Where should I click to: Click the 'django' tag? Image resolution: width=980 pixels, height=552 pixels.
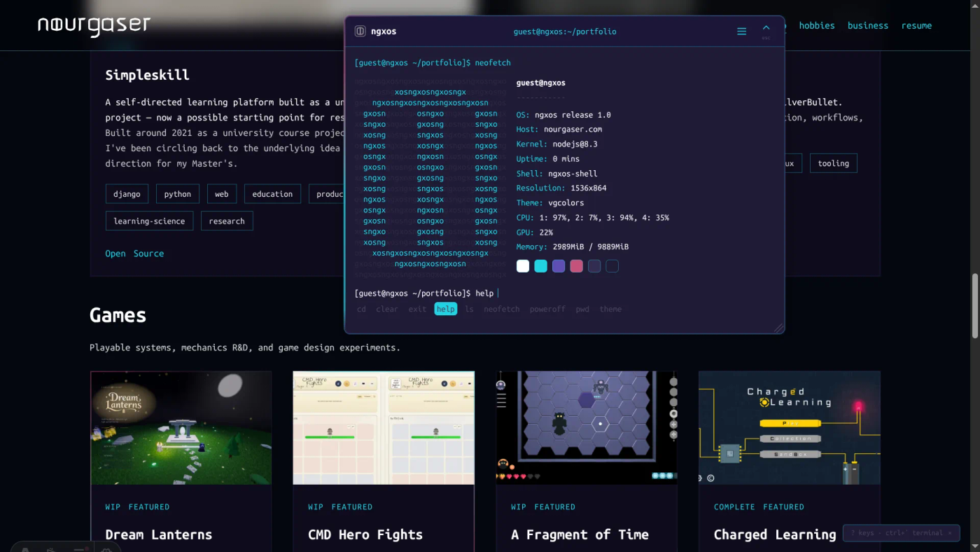127,194
